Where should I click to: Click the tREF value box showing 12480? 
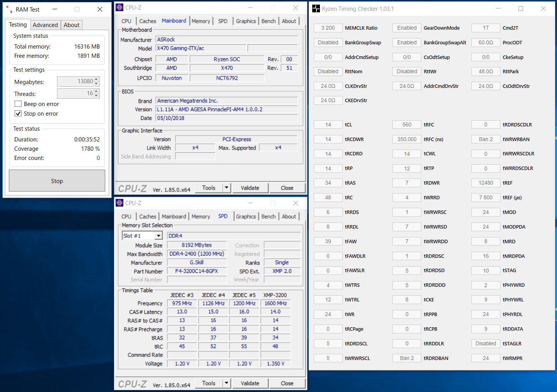click(x=486, y=183)
